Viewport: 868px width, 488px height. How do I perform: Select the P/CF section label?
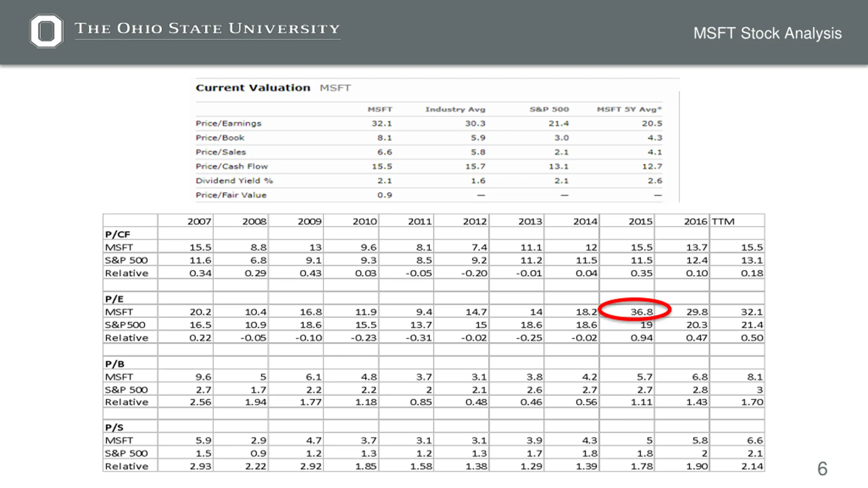coord(118,235)
